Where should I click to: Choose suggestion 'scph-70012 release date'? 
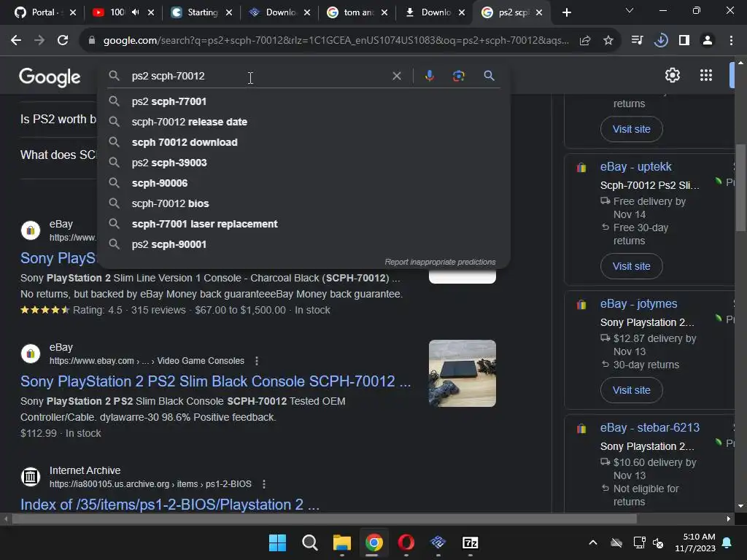pyautogui.click(x=303, y=122)
